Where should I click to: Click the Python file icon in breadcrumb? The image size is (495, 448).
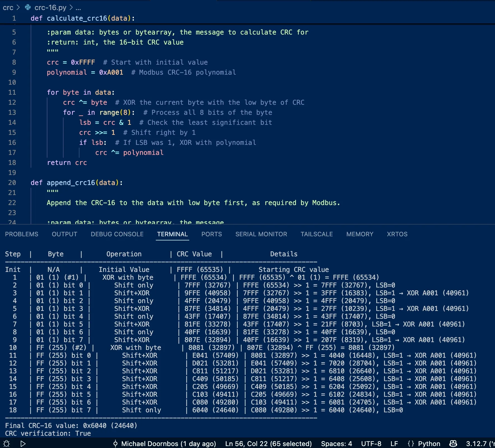point(28,8)
